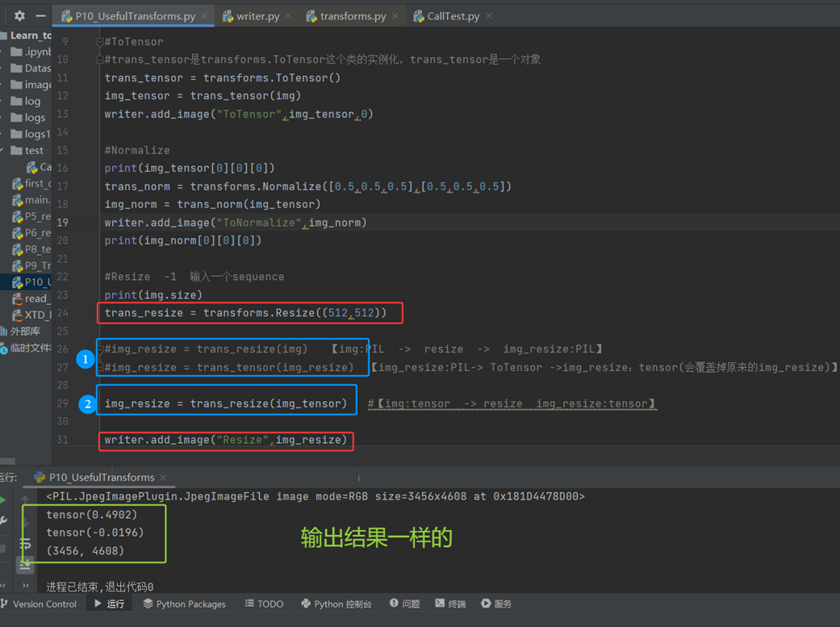This screenshot has width=840, height=627.
Task: Open the TODO tool window
Action: tap(264, 604)
